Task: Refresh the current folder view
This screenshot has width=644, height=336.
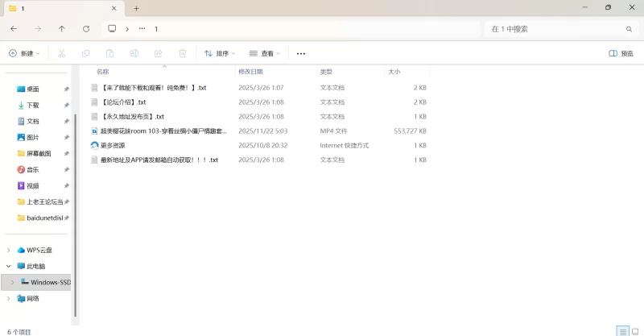Action: click(86, 28)
